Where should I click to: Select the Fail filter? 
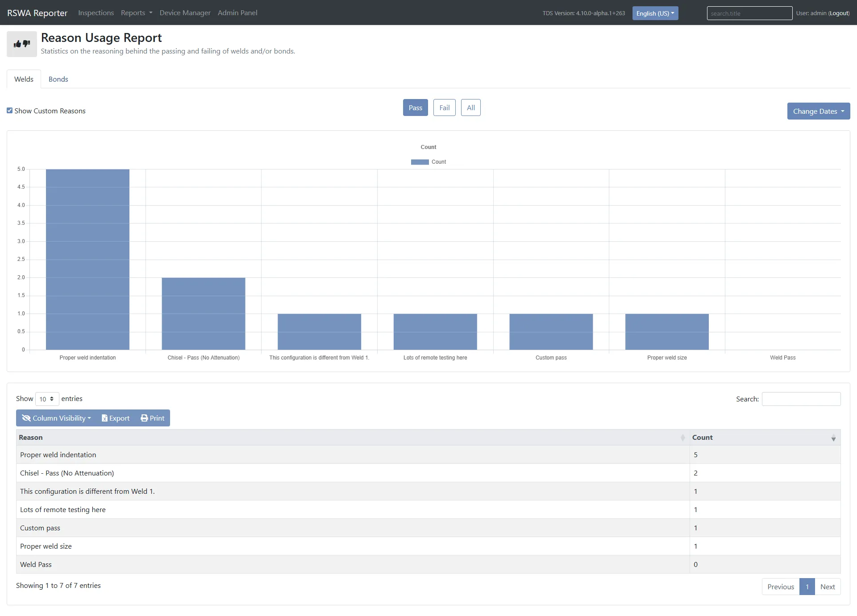tap(445, 107)
